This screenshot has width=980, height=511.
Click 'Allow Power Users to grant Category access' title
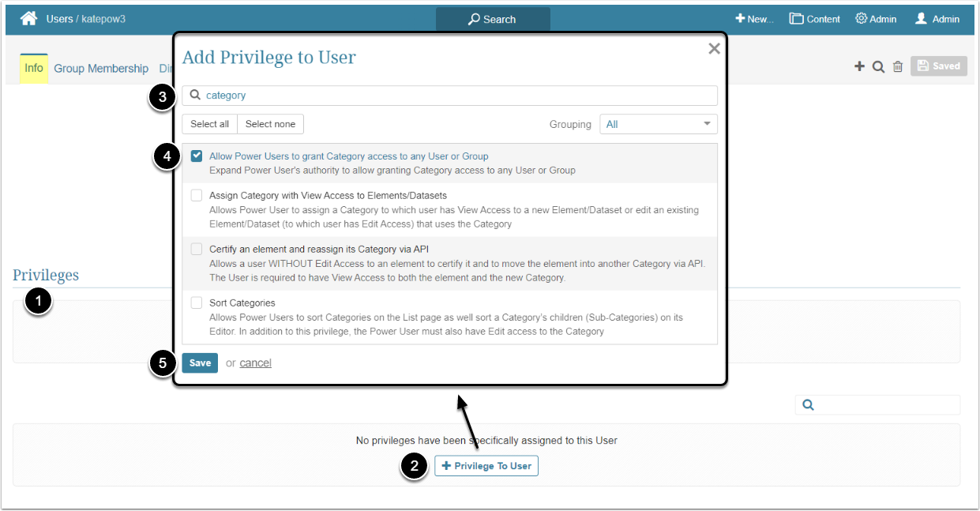349,156
